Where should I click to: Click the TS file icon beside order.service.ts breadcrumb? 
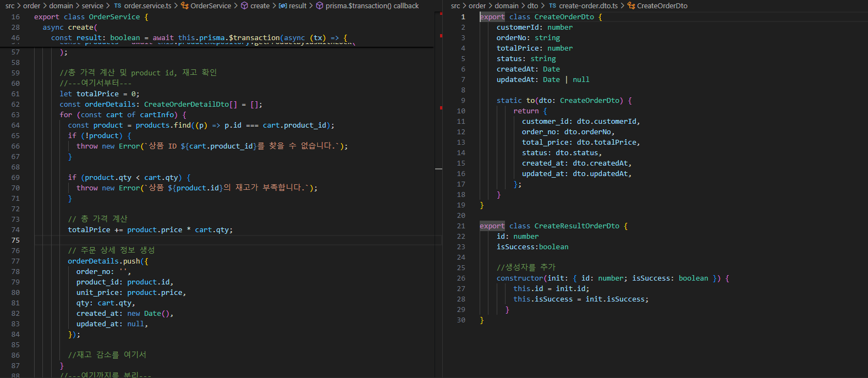(118, 6)
